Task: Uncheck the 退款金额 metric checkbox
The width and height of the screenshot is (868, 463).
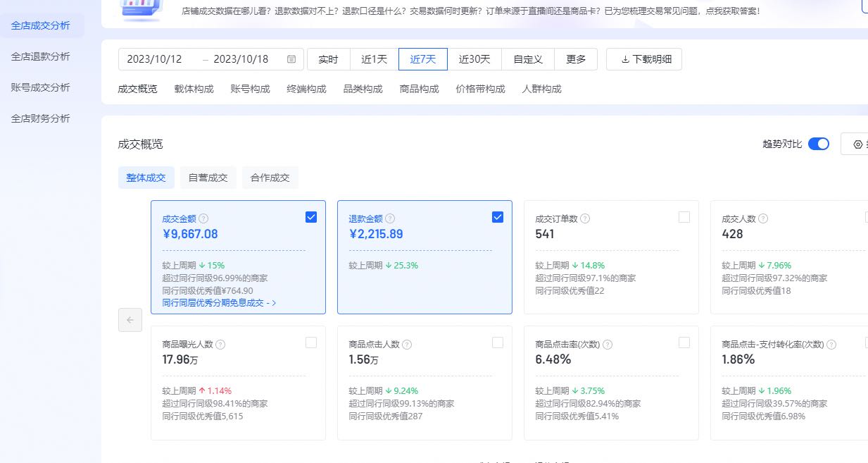Action: [x=498, y=217]
